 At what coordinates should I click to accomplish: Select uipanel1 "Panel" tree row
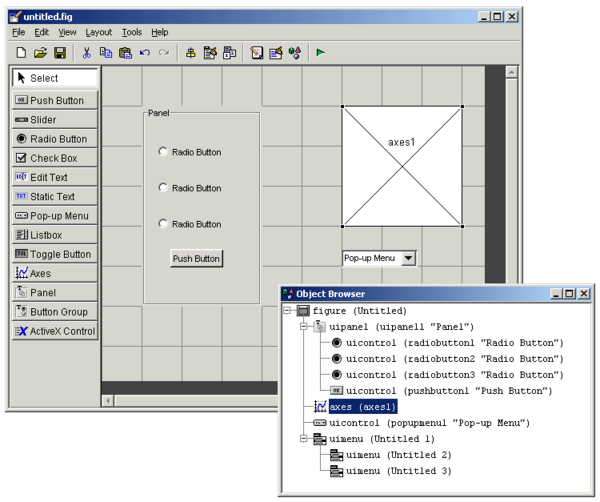[401, 327]
